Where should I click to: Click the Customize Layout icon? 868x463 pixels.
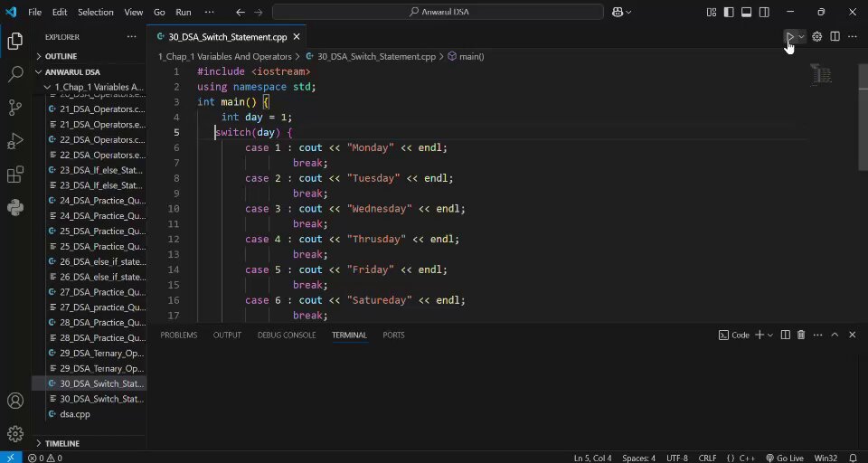712,12
